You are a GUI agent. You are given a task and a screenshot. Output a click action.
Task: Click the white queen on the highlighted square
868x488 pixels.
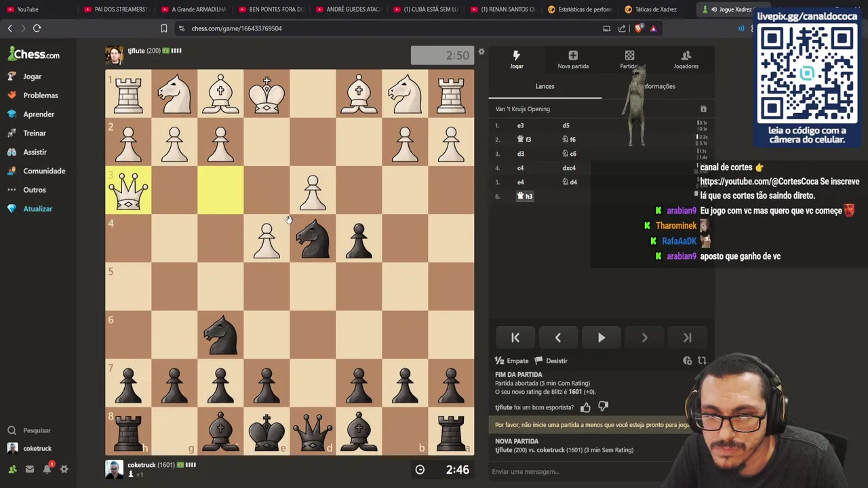point(128,191)
